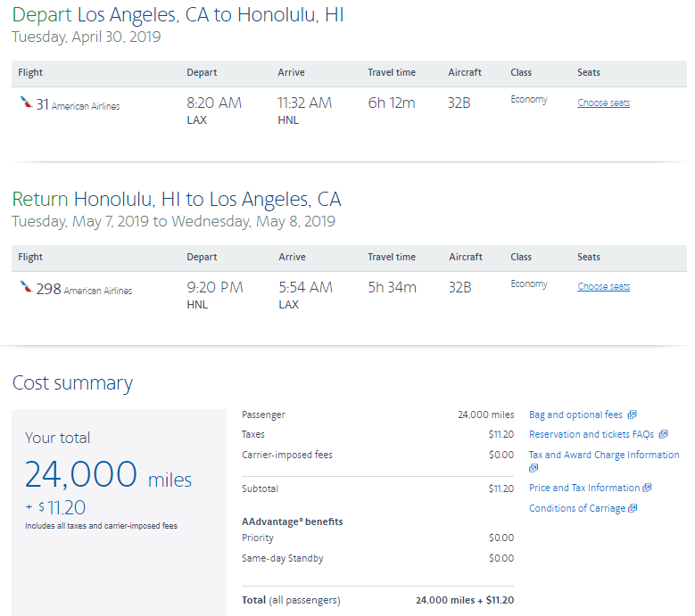The image size is (695, 616).
Task: Click external-link icon under Tax and Award Charge Information
Action: point(534,468)
